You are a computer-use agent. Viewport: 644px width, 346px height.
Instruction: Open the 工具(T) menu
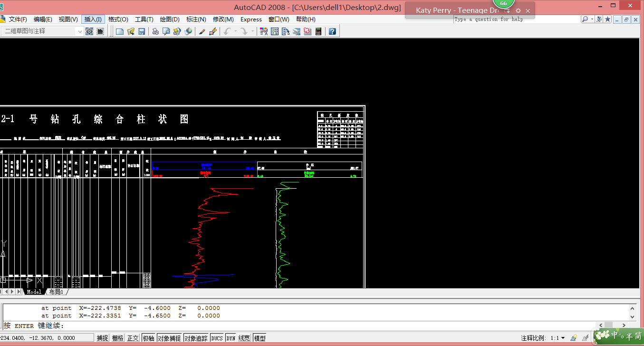coord(144,19)
